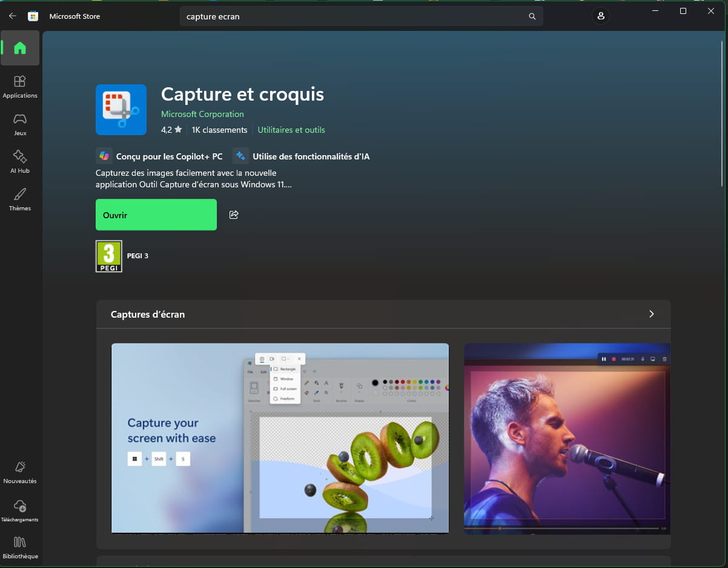The image size is (728, 568).
Task: Click Conçu pour les Copilot+ PC text
Action: click(169, 156)
